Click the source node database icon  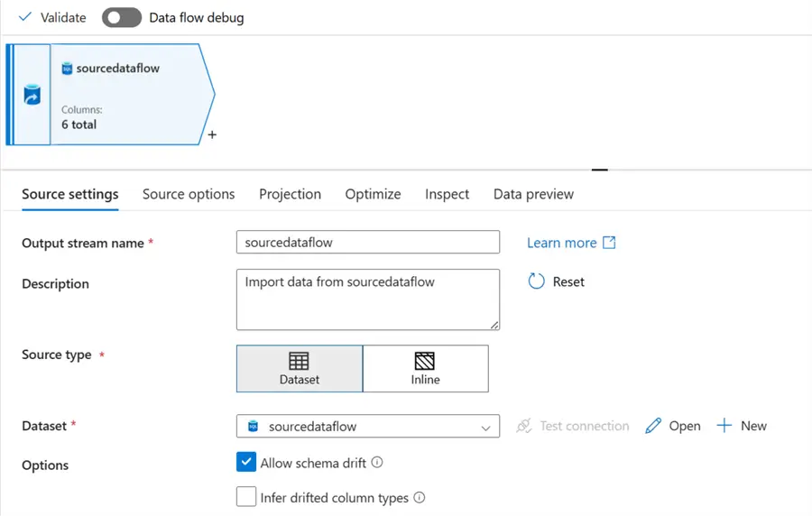32,95
